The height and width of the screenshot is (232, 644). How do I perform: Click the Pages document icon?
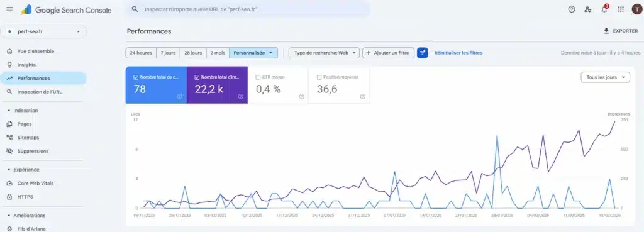click(x=9, y=124)
